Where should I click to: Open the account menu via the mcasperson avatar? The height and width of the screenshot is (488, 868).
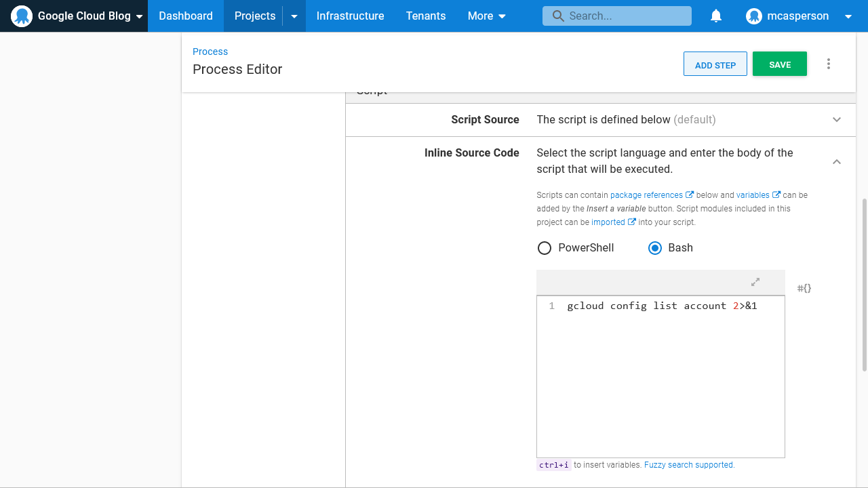(754, 16)
